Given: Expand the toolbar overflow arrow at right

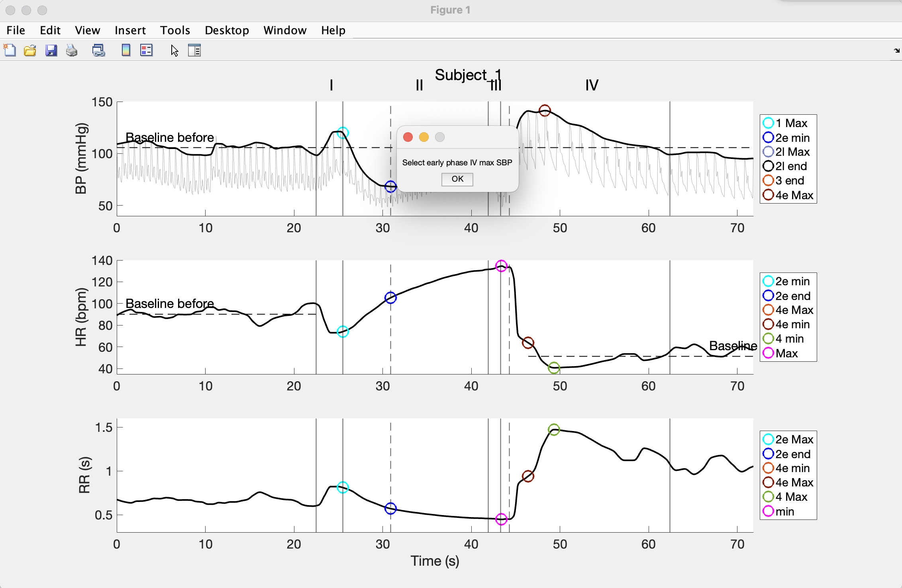Looking at the screenshot, I should click(x=896, y=51).
